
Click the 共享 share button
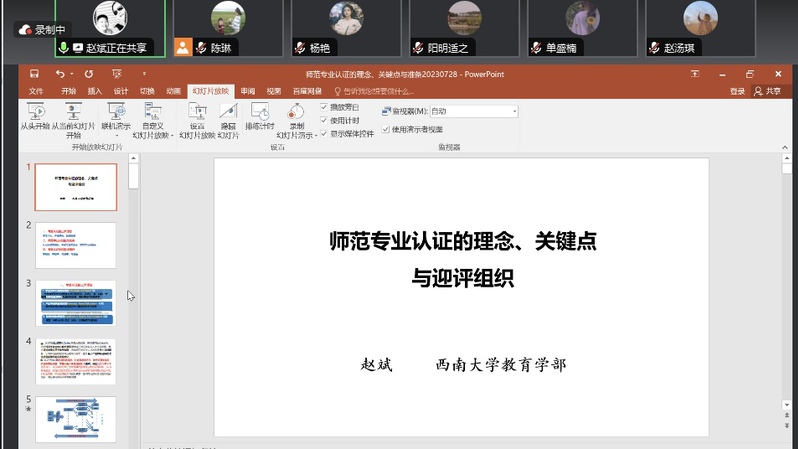[x=768, y=91]
